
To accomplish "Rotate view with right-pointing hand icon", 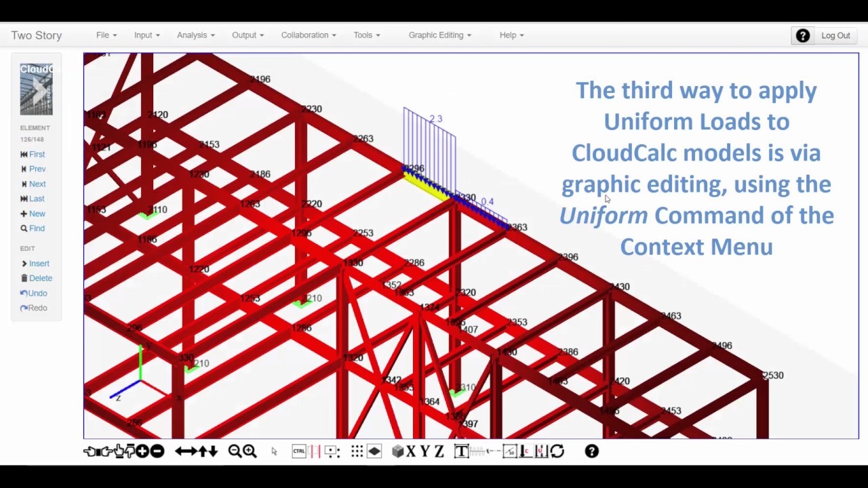I will click(x=107, y=451).
